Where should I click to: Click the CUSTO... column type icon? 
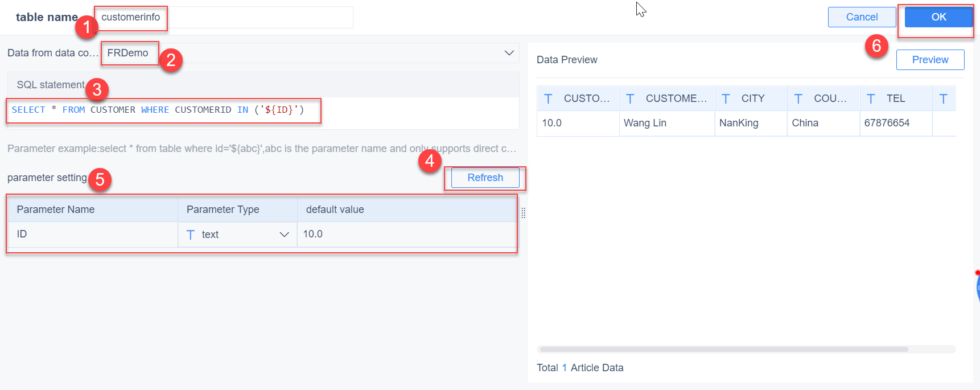tap(548, 99)
